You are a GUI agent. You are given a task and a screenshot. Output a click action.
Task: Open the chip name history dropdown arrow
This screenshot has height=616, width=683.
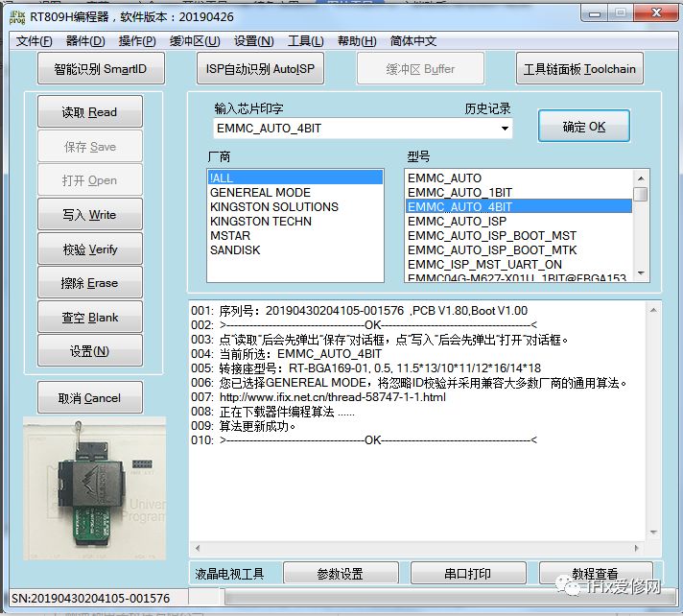pyautogui.click(x=506, y=129)
